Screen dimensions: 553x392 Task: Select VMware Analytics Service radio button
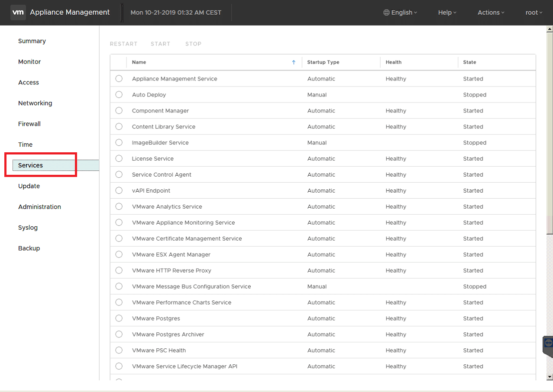pos(119,207)
